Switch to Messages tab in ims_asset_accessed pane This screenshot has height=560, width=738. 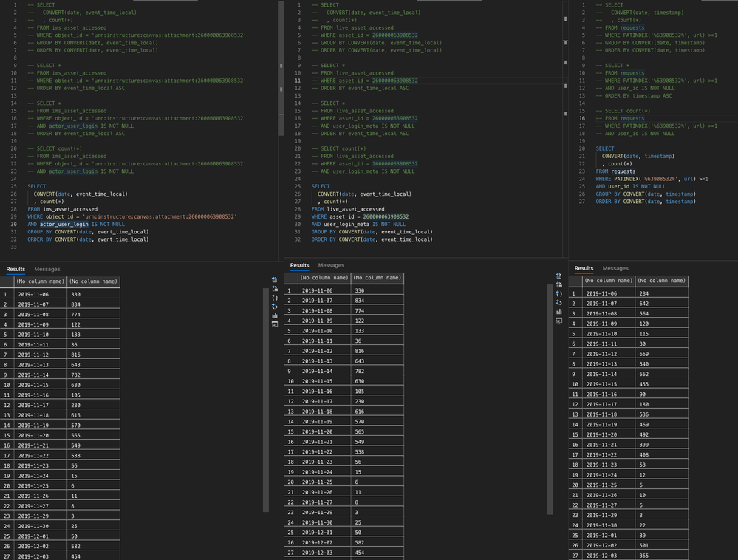click(x=47, y=269)
